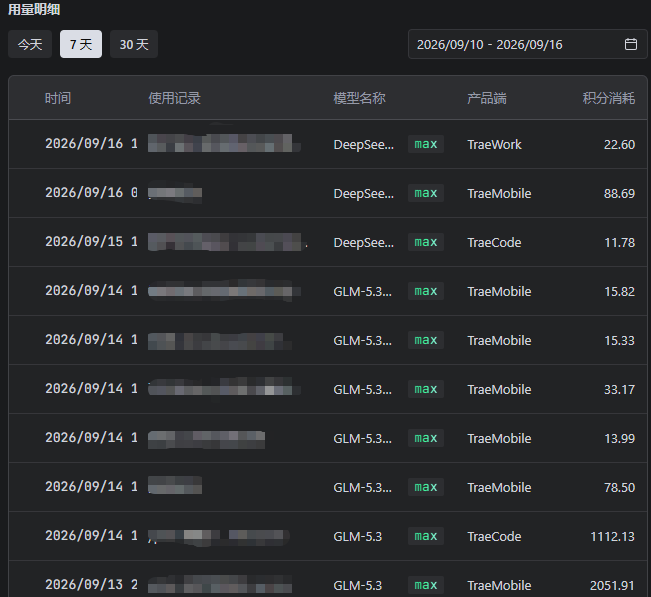Click the 2026/09/14 timestamp in the 78.50 row
This screenshot has height=597, width=651.
91,487
